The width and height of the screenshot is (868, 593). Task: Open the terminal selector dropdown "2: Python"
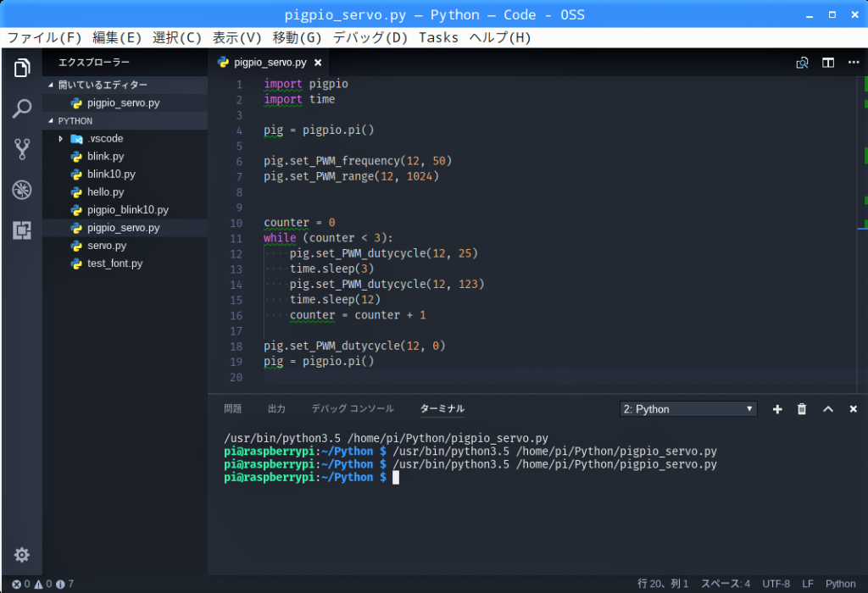pyautogui.click(x=688, y=409)
